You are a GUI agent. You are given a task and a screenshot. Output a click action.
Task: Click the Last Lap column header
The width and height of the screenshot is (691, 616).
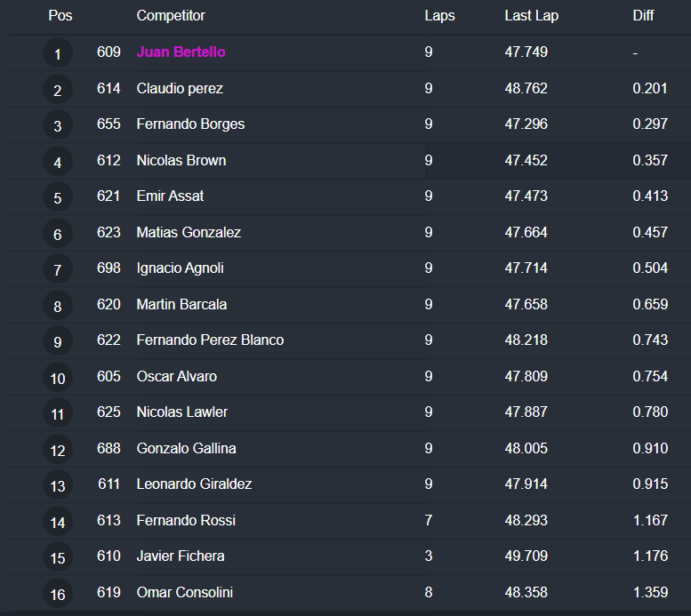click(531, 16)
